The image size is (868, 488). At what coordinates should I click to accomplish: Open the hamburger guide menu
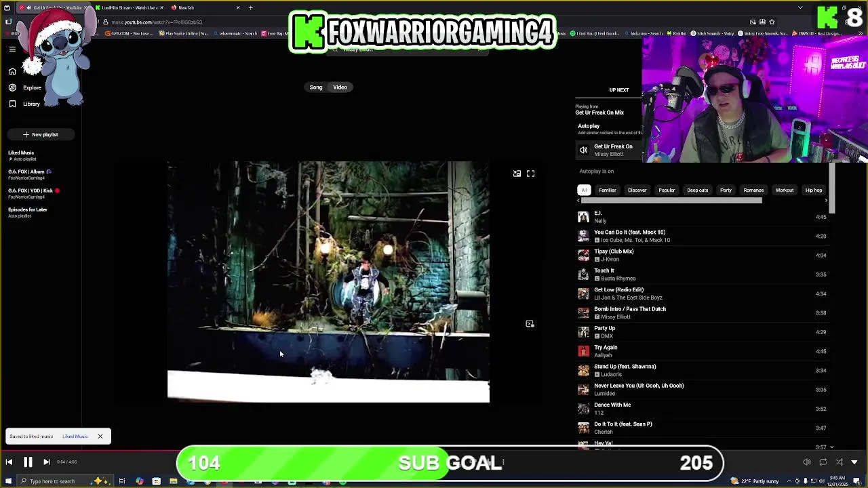tap(12, 49)
